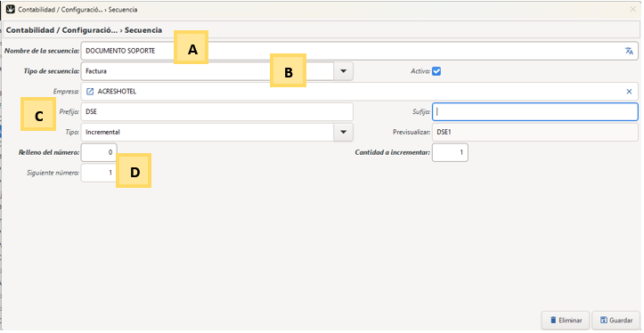Focus the Prefijo field containing DSE
The image size is (644, 333).
pos(216,111)
